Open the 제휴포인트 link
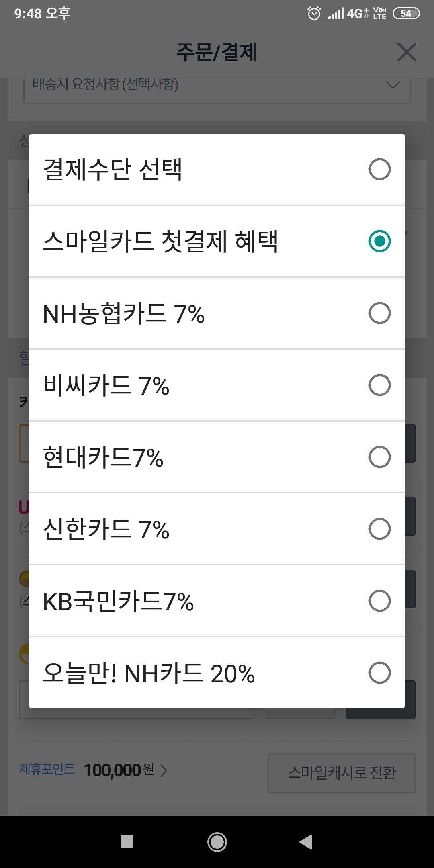 click(x=47, y=769)
